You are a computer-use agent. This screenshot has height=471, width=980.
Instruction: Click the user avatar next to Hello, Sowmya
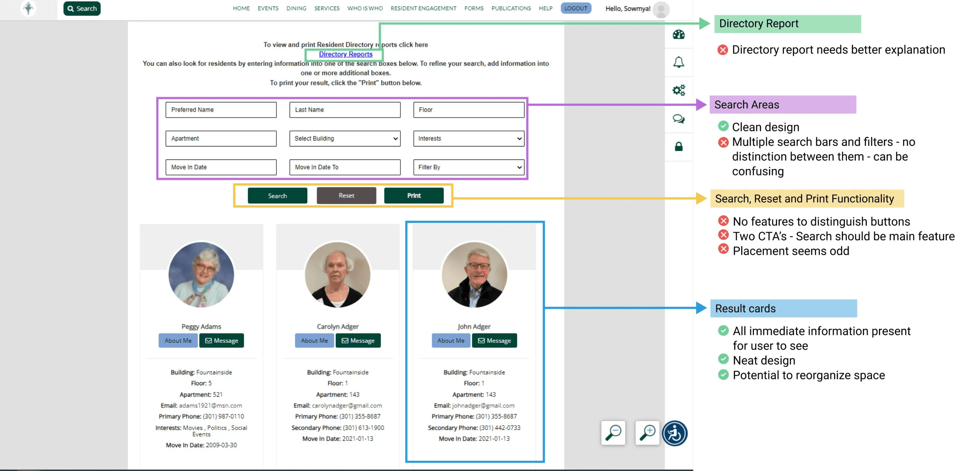(x=661, y=9)
